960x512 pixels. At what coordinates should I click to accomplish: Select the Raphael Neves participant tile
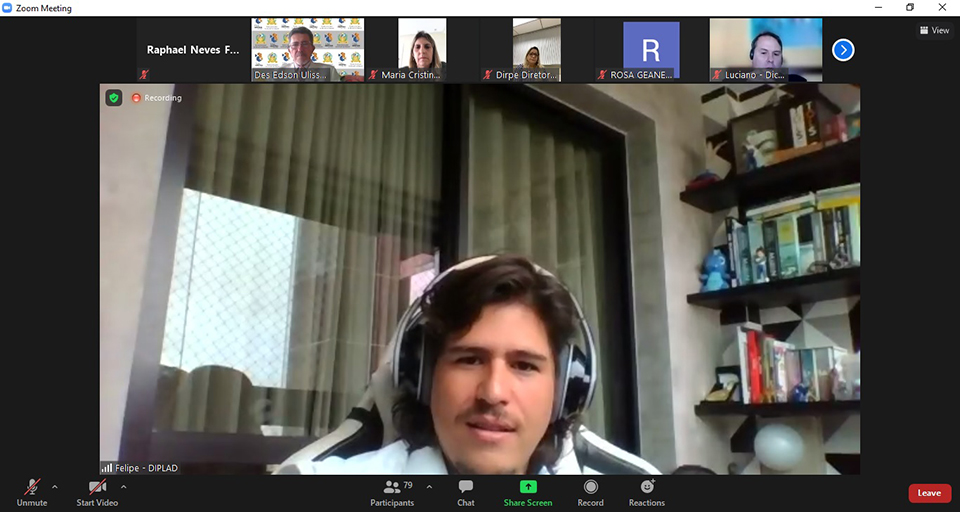(193, 49)
